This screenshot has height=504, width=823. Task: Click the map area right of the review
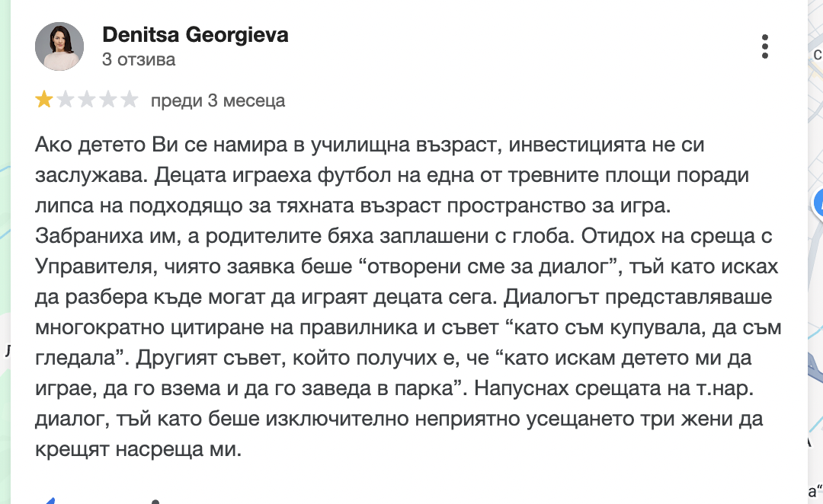815,305
